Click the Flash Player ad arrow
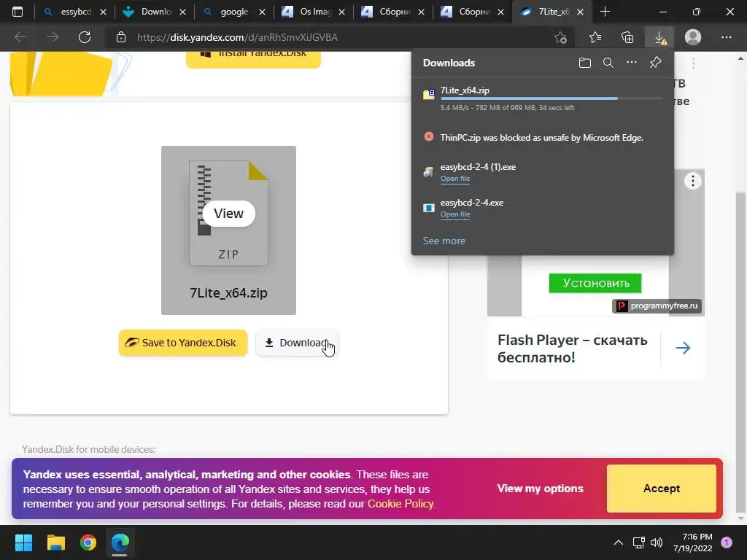The height and width of the screenshot is (560, 747). pyautogui.click(x=683, y=348)
